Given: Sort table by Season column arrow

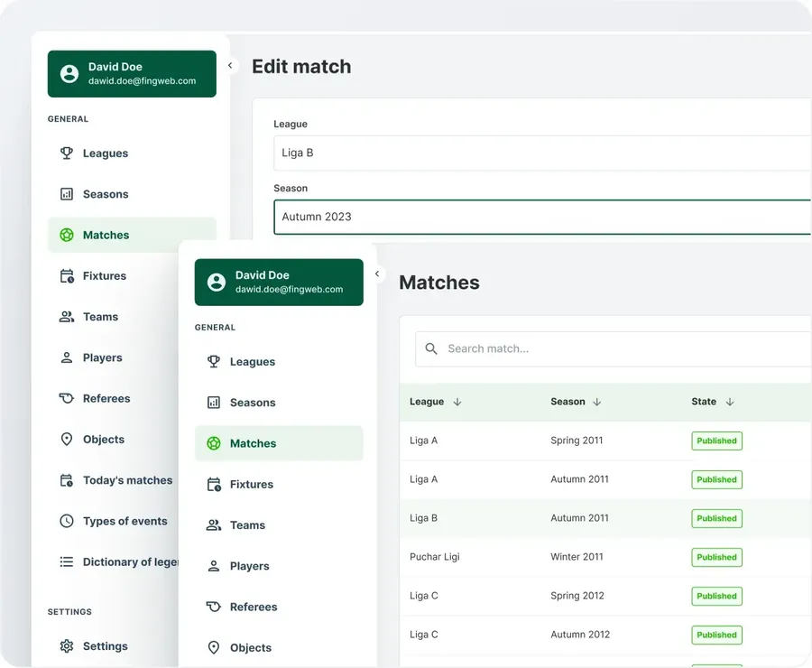Looking at the screenshot, I should [597, 402].
